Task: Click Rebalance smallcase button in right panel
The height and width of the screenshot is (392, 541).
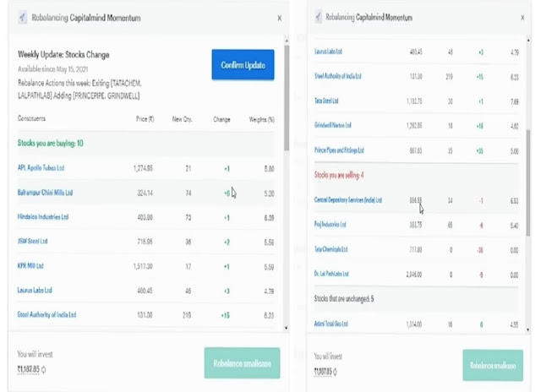Action: [x=493, y=365]
